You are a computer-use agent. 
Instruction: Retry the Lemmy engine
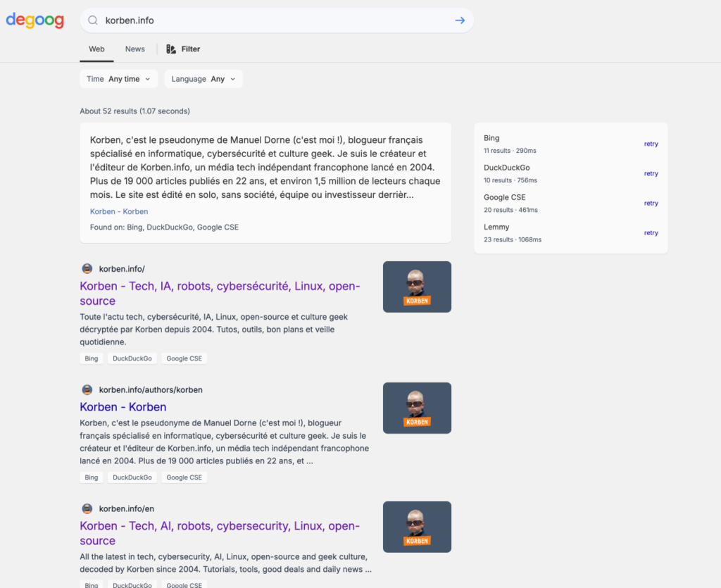pos(651,232)
